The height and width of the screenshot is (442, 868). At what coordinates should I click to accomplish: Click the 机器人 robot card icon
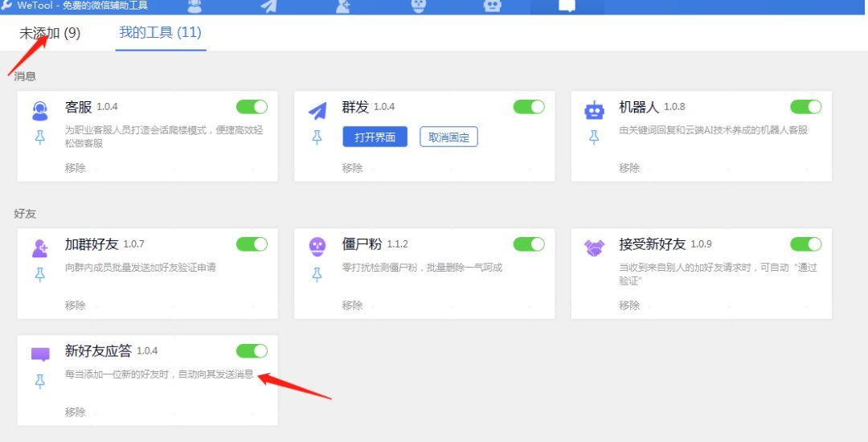(594, 111)
